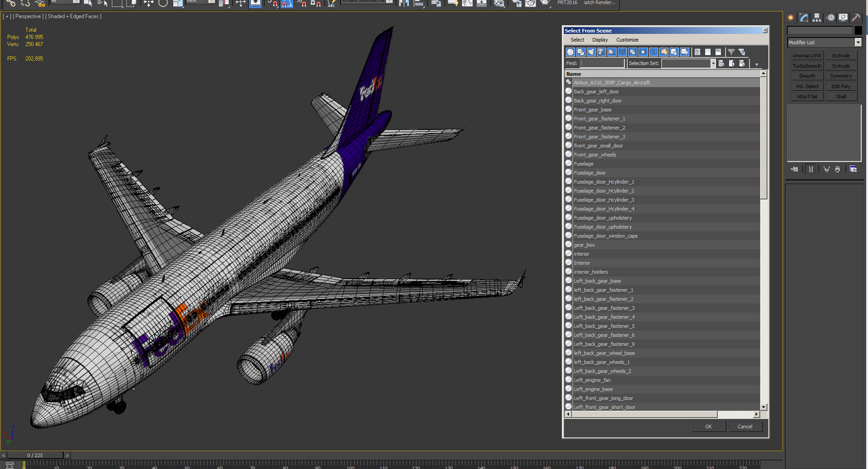
Task: Select the Fuselage object row
Action: (x=662, y=164)
